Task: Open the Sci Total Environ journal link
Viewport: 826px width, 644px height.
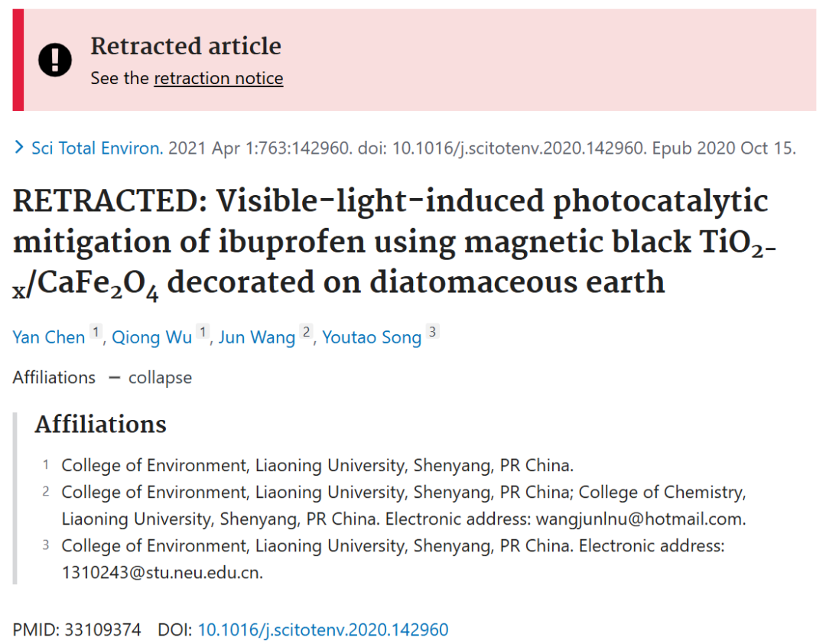Action: [97, 148]
